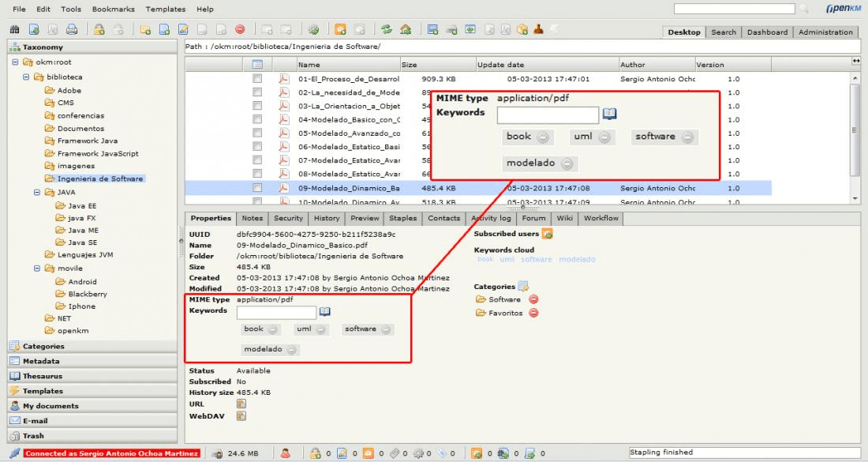The image size is (868, 462).
Task: Click the Keywords input field
Action: [276, 313]
